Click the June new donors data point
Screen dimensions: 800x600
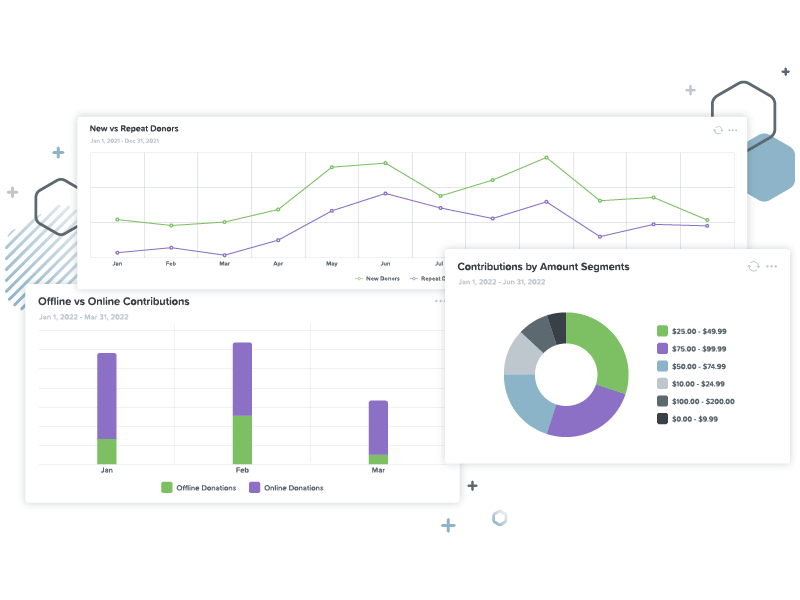coord(385,163)
